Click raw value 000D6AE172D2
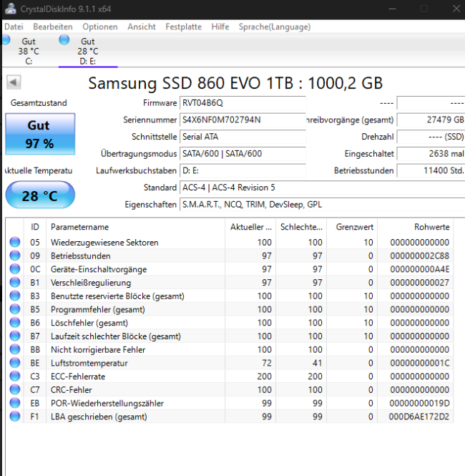Screen dimensions: 465x476 click(419, 417)
